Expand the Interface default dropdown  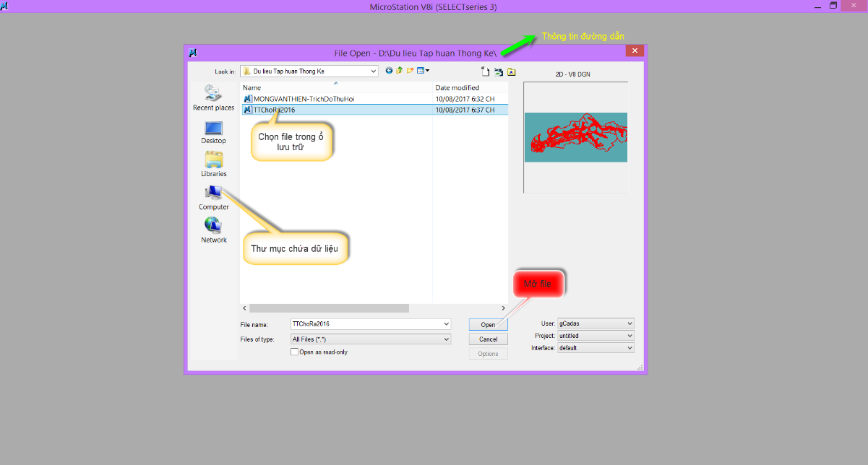tap(629, 348)
